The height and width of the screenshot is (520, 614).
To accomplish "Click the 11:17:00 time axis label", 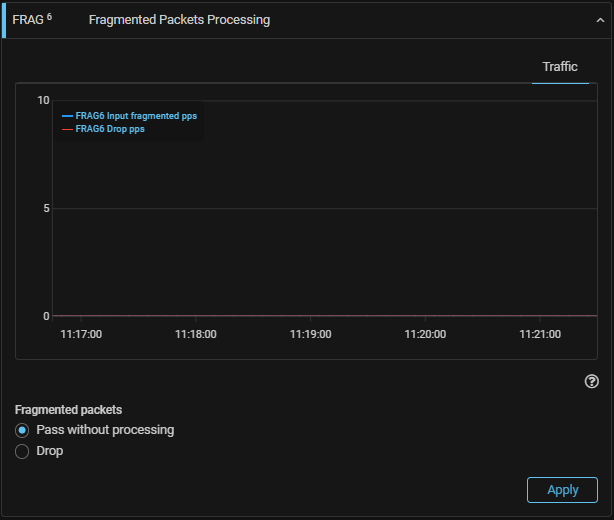I will coord(81,334).
